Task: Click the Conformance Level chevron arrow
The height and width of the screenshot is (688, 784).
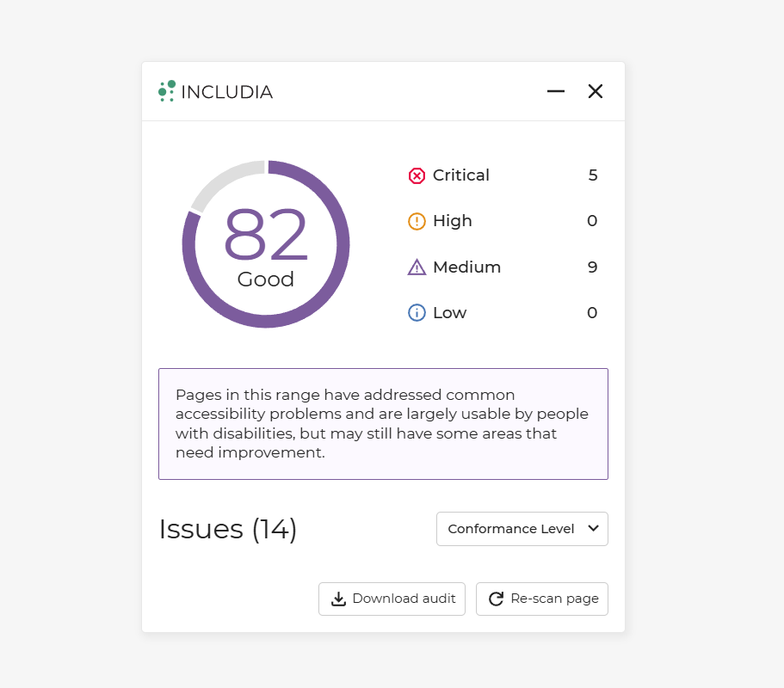Action: point(593,528)
